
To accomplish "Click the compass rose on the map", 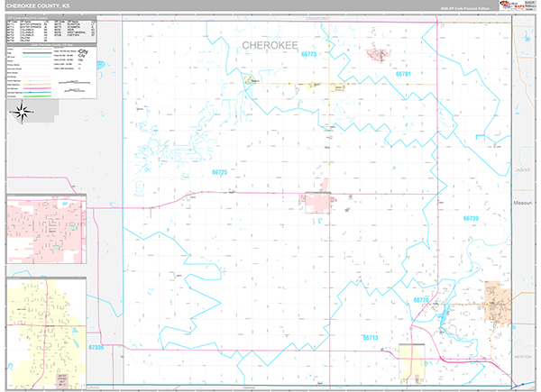I will click(22, 112).
